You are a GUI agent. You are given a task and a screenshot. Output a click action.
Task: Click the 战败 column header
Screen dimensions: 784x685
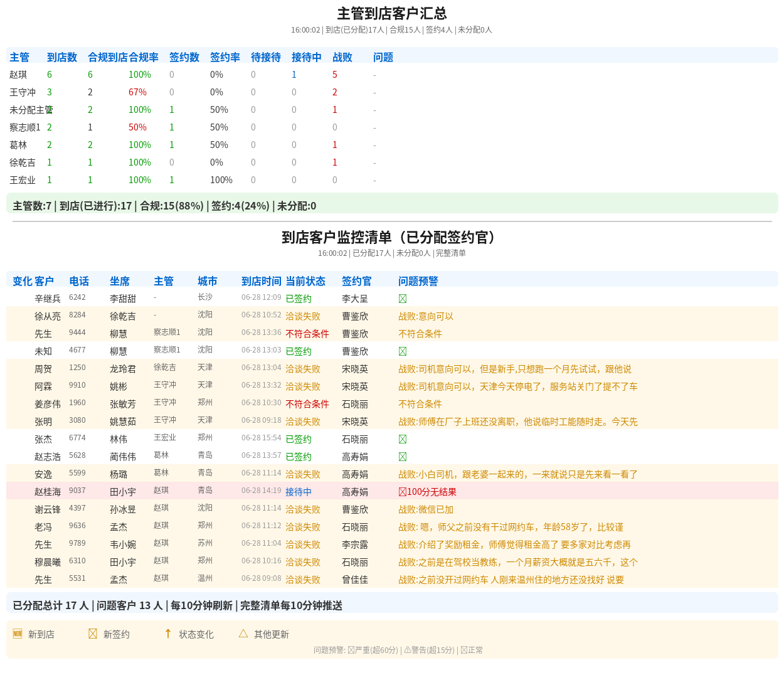[x=342, y=57]
